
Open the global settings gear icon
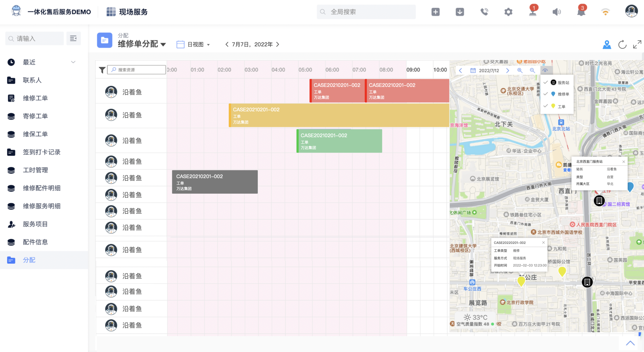508,11
